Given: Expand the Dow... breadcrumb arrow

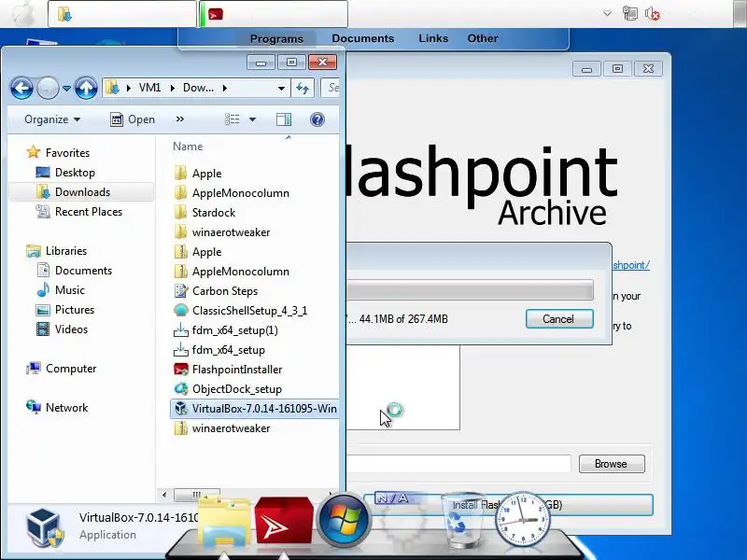Looking at the screenshot, I should click(224, 88).
